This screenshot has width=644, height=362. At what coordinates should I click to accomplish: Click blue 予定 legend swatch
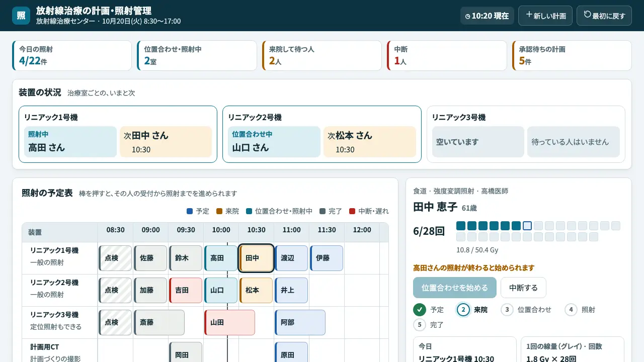[190, 211]
